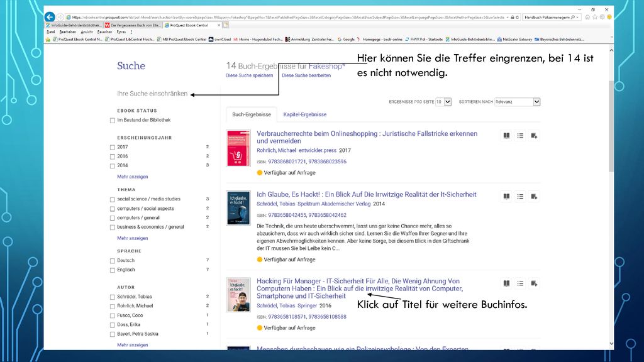The height and width of the screenshot is (362, 644).
Task: Click the browser smiley feedback icon
Action: 609,17
